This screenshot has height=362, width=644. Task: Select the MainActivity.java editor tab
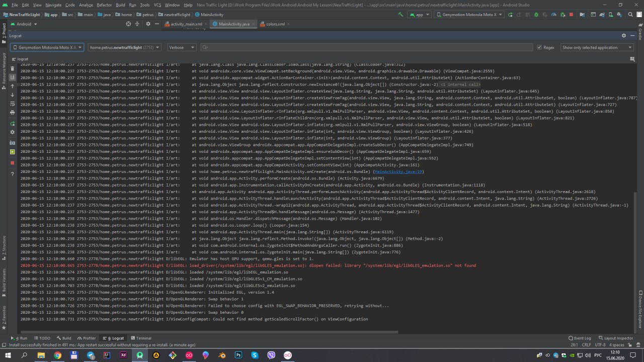tap(233, 24)
